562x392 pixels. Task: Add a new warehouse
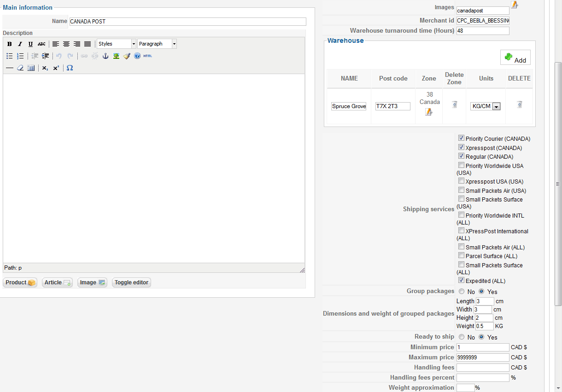pos(515,58)
